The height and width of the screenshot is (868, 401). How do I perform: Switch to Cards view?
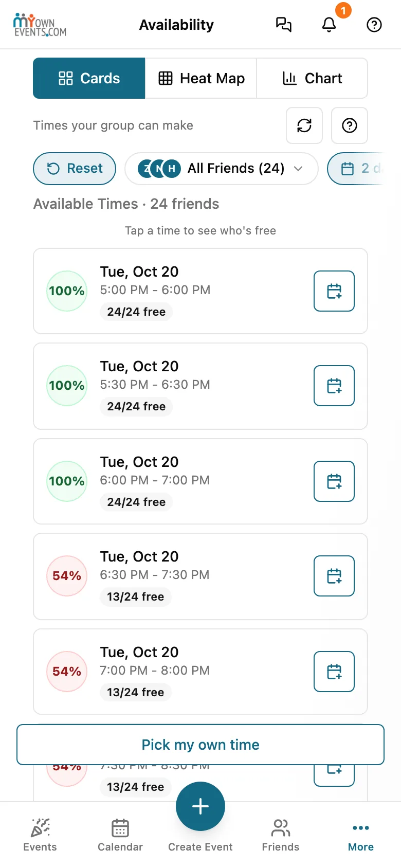pos(89,78)
